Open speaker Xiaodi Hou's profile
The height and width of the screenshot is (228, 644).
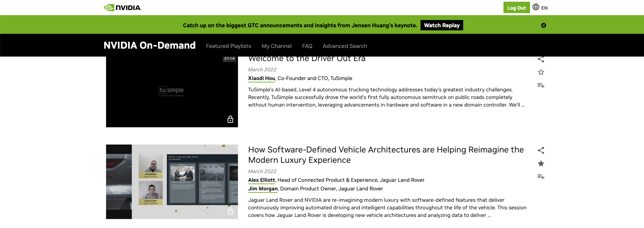tap(261, 78)
